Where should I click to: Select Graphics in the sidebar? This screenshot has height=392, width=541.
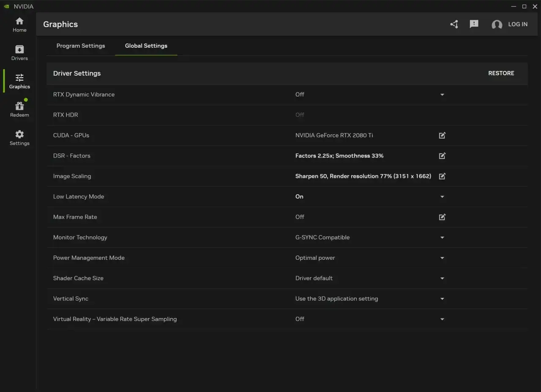pos(19,82)
